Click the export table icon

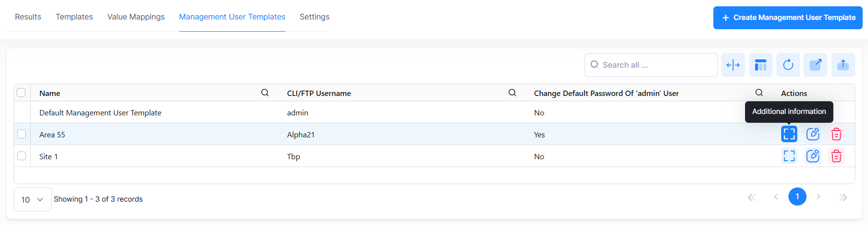[x=815, y=65]
